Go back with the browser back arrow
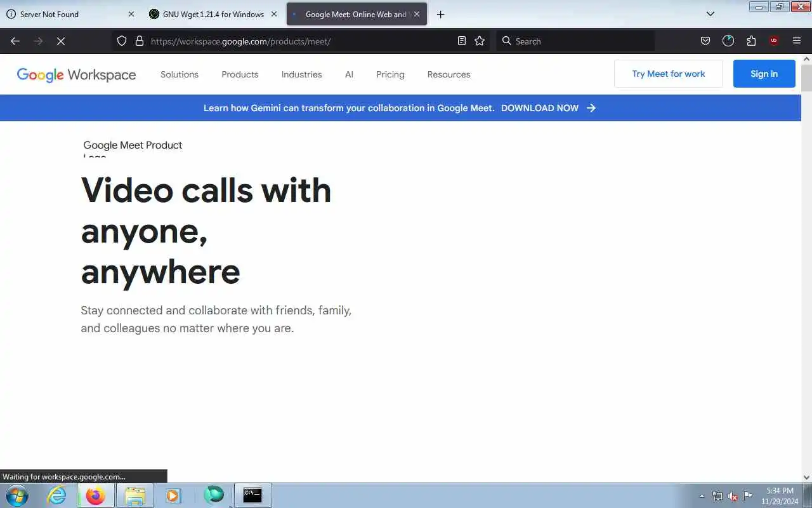812x508 pixels. click(x=15, y=41)
